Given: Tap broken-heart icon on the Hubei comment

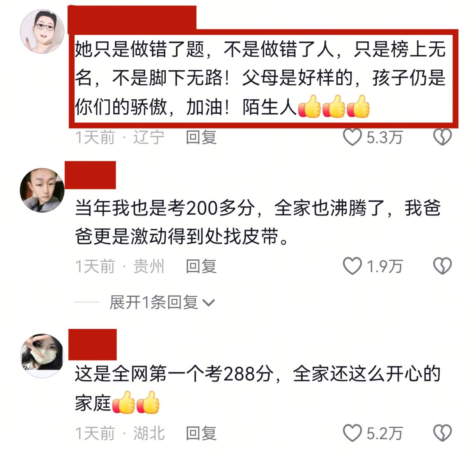Looking at the screenshot, I should point(442,433).
